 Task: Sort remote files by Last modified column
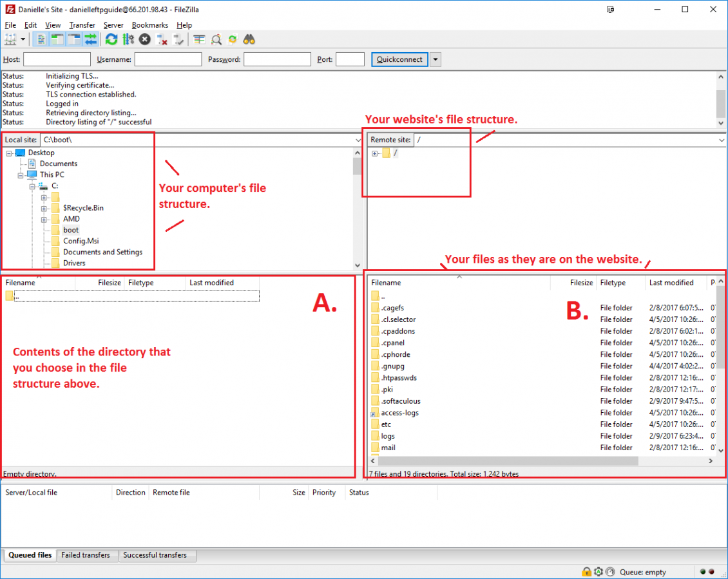point(671,283)
